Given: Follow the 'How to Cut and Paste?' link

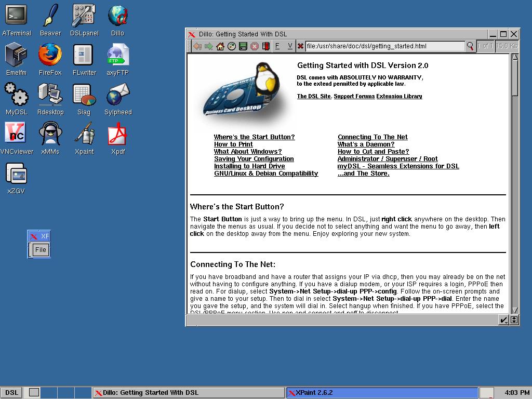Looking at the screenshot, I should (x=373, y=151).
